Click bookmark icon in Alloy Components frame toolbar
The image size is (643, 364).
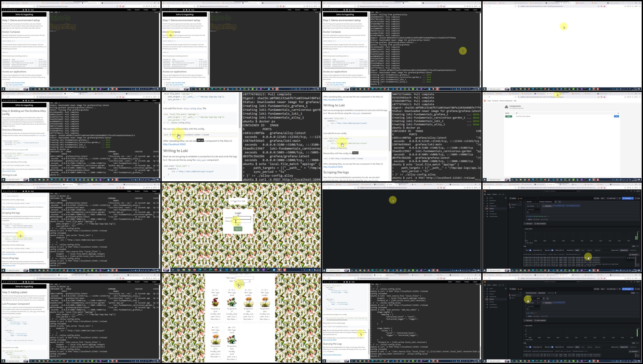coord(515,97)
